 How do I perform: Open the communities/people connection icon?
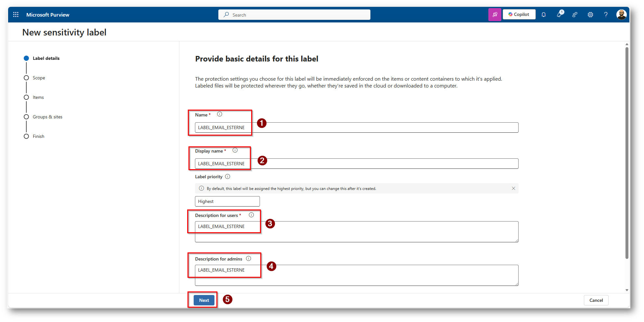tap(575, 15)
